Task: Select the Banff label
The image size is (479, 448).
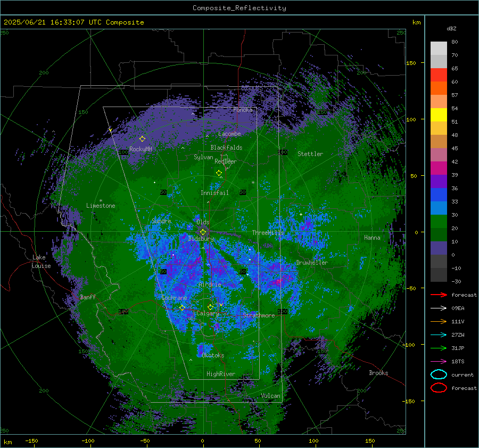Action: click(x=88, y=297)
